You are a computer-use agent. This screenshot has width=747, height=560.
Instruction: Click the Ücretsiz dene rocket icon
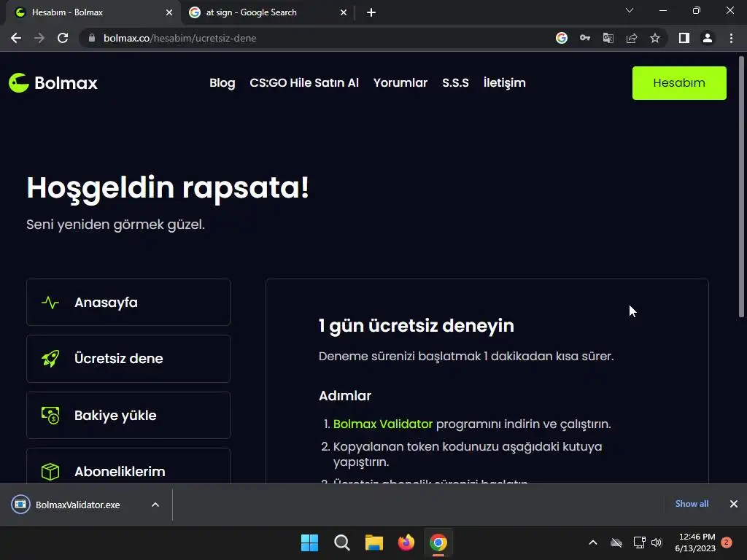(50, 359)
